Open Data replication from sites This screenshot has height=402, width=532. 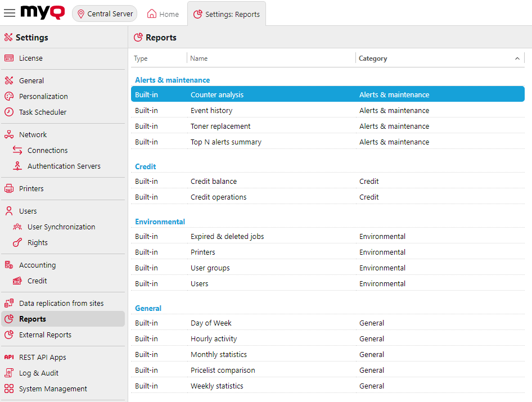click(x=61, y=304)
